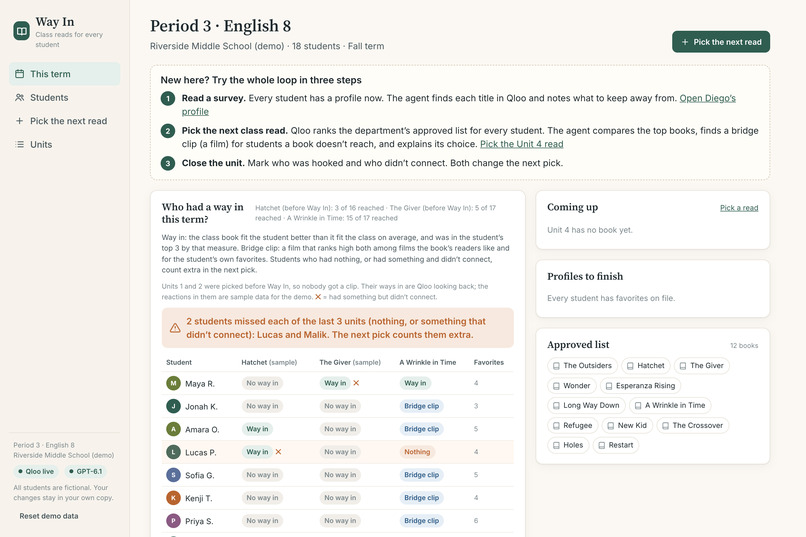Click The Giver (sample) column header

(x=350, y=362)
